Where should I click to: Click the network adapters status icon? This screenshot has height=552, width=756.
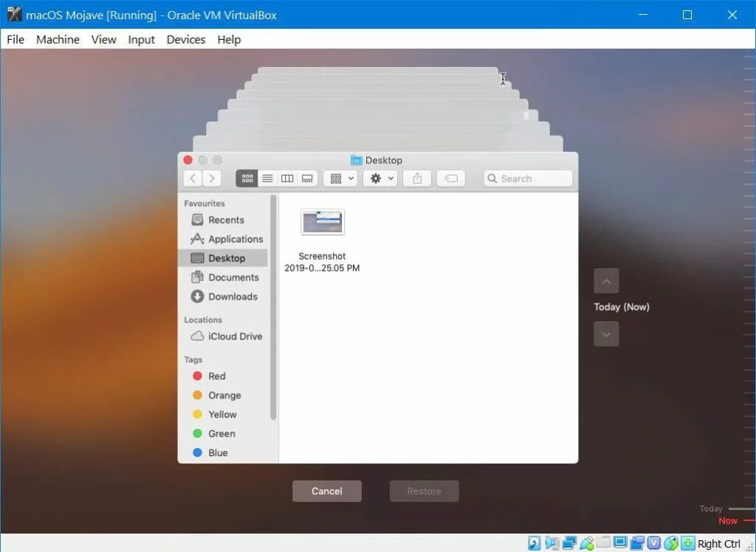tap(569, 543)
